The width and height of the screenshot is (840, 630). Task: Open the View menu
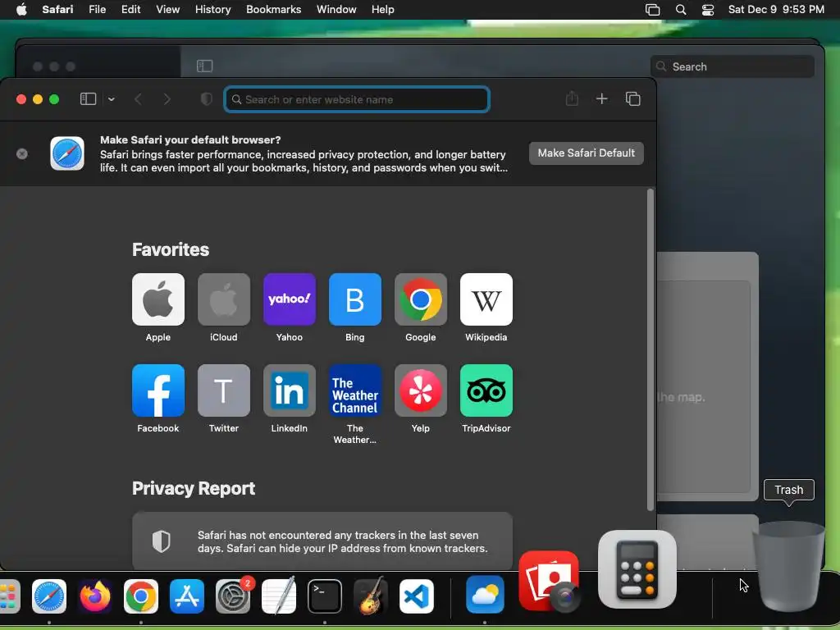click(x=167, y=10)
